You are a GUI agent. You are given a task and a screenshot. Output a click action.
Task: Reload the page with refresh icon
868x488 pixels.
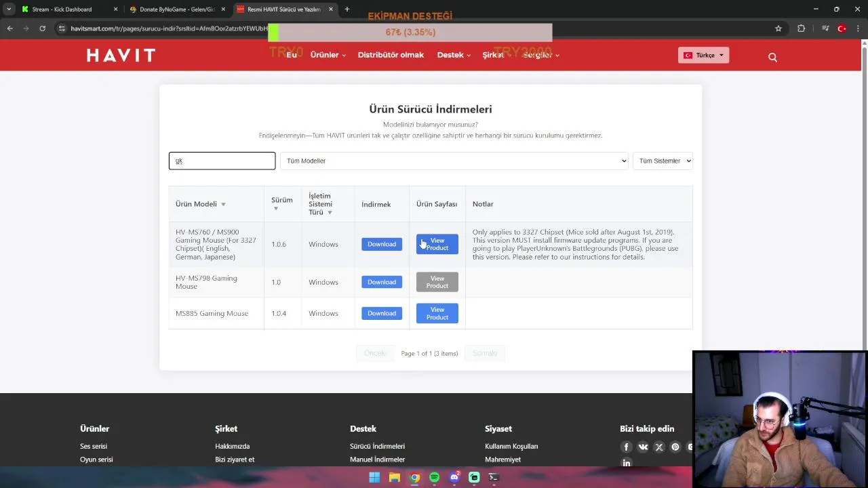42,28
